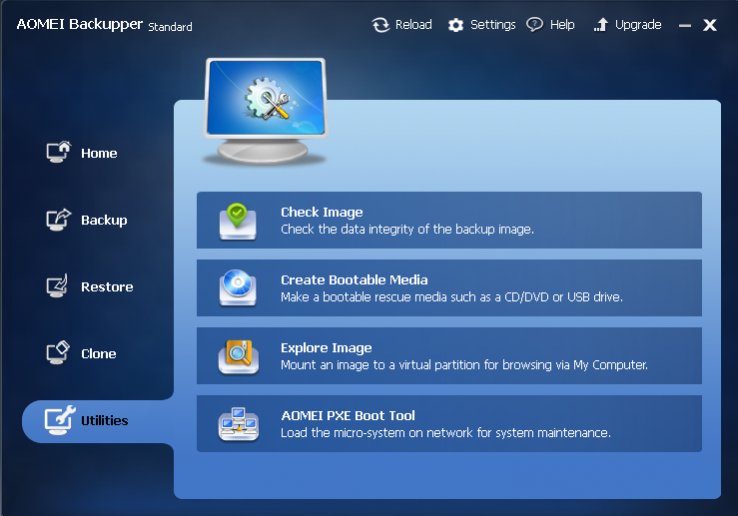Click the Clone icon in sidebar
Viewport: 738px width, 516px height.
59,354
